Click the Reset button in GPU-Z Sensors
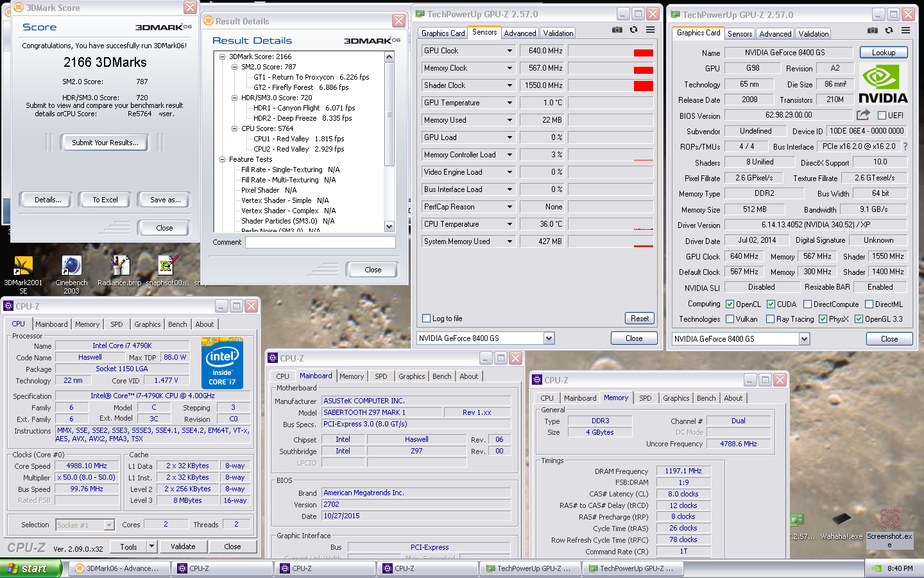924x578 pixels. [640, 319]
